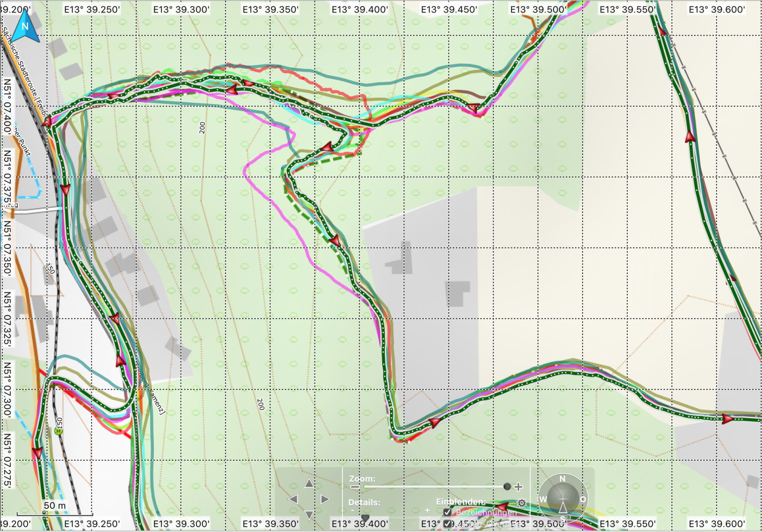Pan the map up with the up arrow
The height and width of the screenshot is (532, 762).
click(x=309, y=483)
